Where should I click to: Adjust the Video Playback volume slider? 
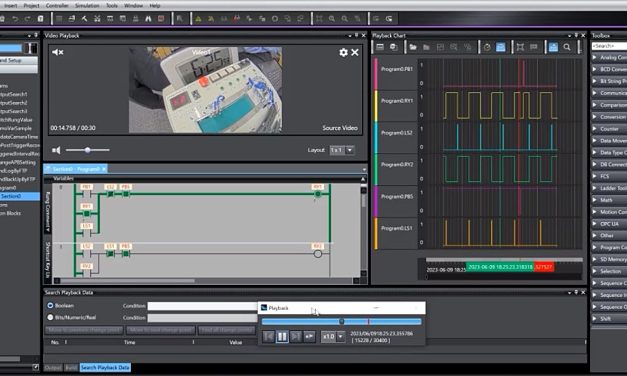(87, 150)
